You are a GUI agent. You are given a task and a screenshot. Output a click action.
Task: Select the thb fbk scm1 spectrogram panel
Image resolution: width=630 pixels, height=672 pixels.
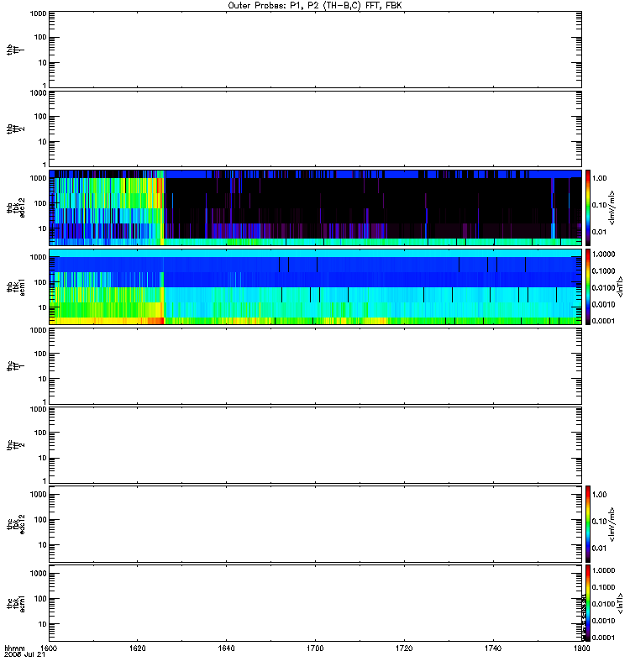316,286
